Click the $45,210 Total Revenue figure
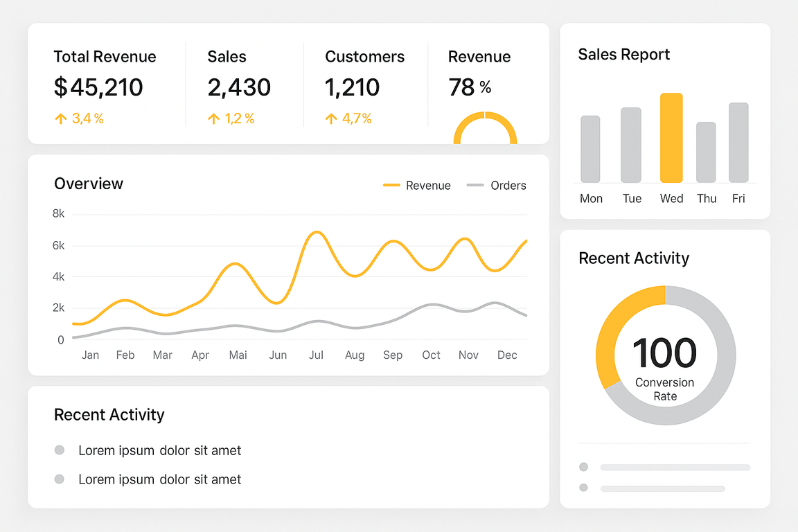 [x=98, y=87]
